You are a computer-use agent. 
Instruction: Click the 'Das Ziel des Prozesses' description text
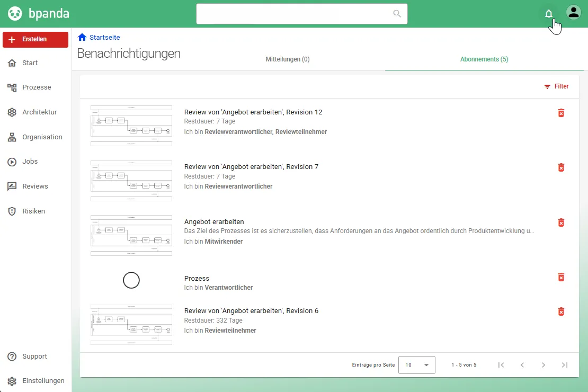pyautogui.click(x=359, y=231)
